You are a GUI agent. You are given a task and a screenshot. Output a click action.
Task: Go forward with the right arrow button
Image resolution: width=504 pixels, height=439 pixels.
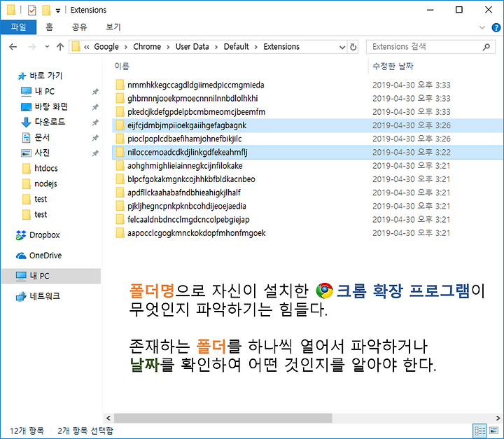(x=31, y=47)
